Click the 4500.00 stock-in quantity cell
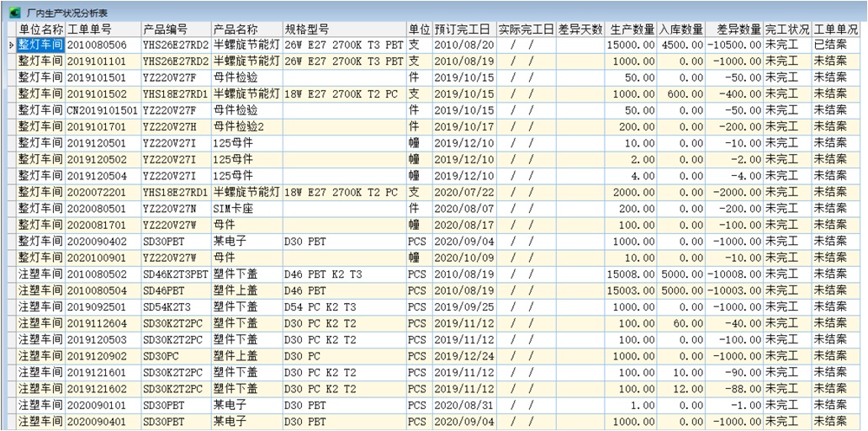Screen dimensions: 868x431 click(681, 45)
